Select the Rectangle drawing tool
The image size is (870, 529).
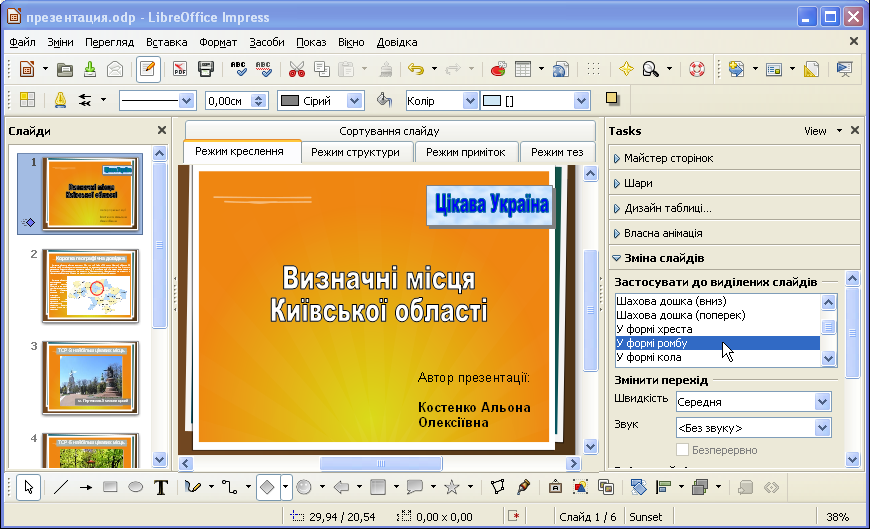pyautogui.click(x=110, y=487)
